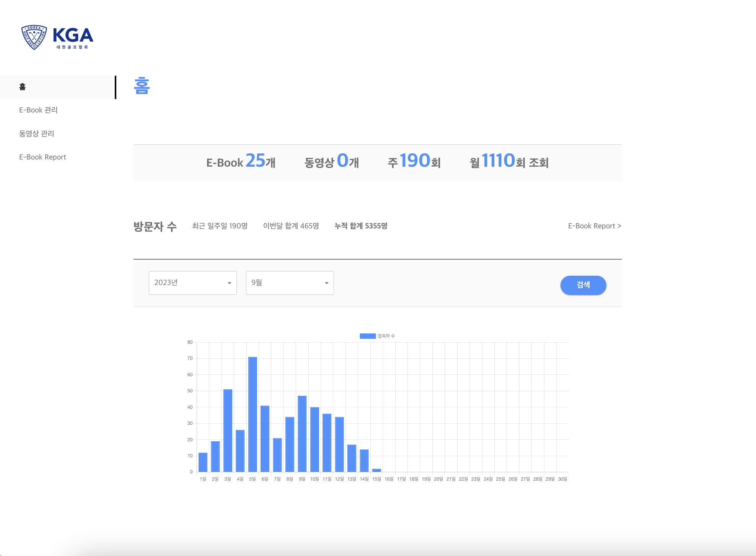Open the 2023년 year dropdown
Image resolution: width=756 pixels, height=556 pixels.
click(192, 283)
